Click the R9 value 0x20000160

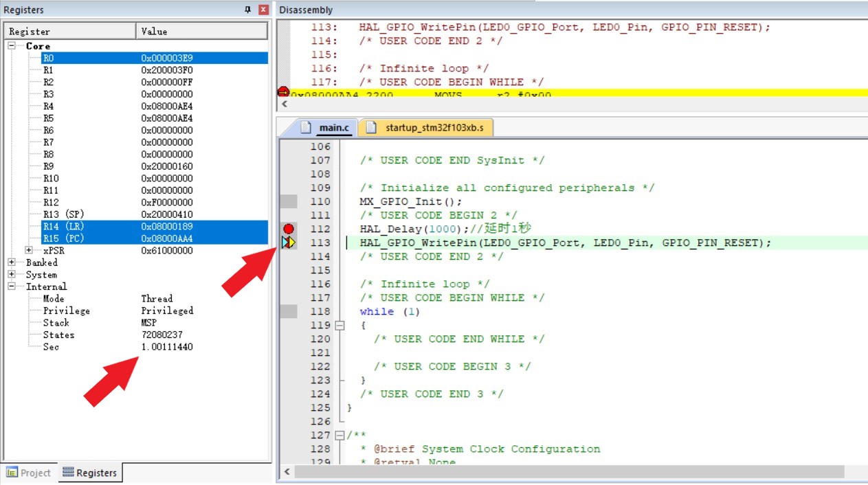click(x=167, y=166)
